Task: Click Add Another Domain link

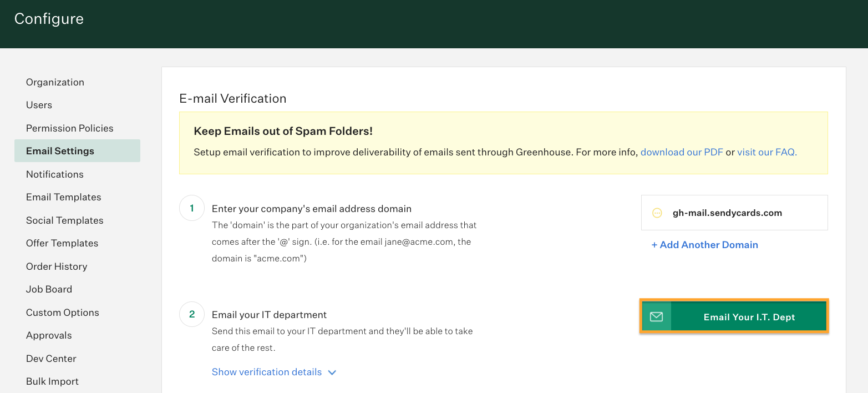Action: tap(704, 245)
